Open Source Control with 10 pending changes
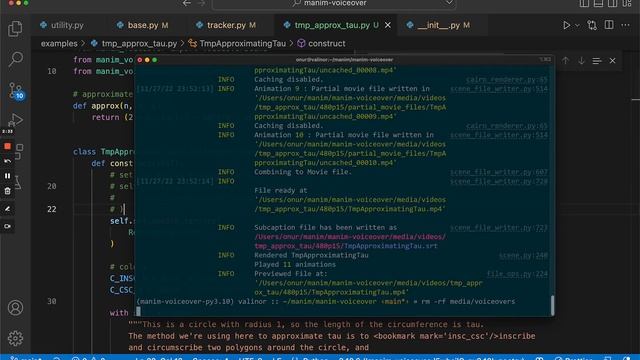Image resolution: width=640 pixels, height=360 pixels. (16, 91)
